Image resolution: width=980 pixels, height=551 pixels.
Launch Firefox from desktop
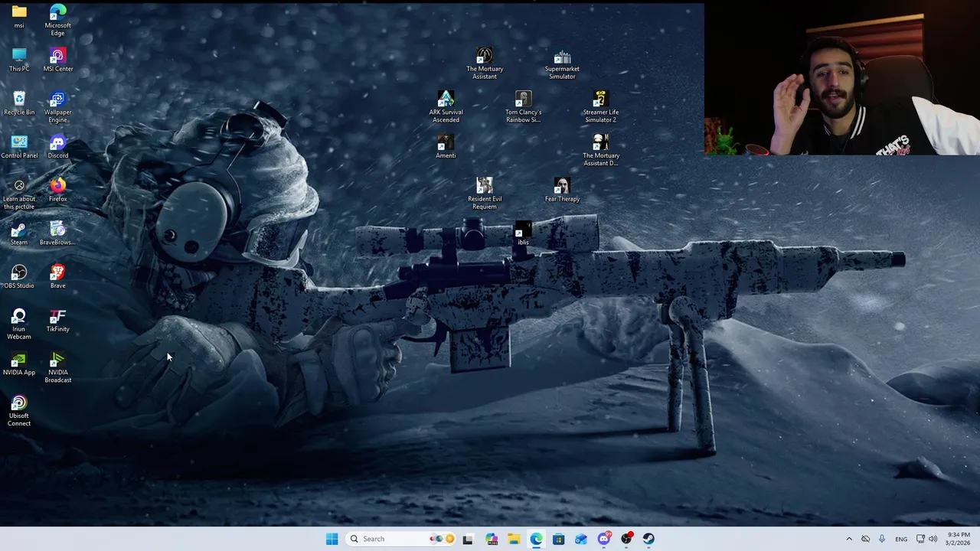coord(57,190)
